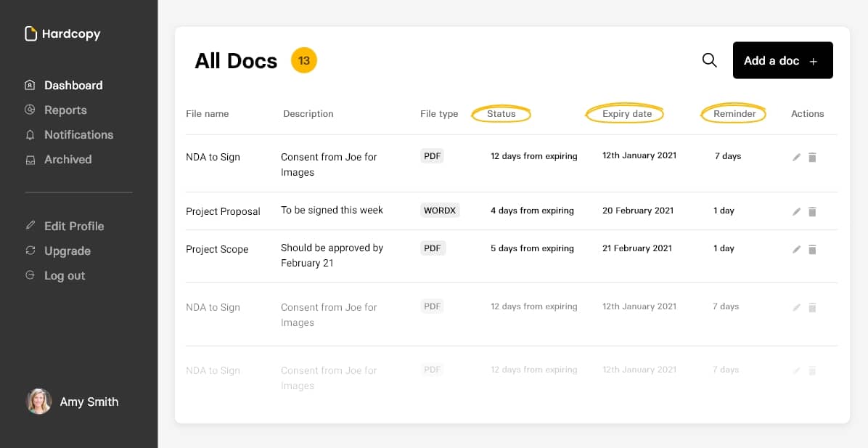Sort documents by the Status column
The width and height of the screenshot is (868, 448).
(501, 113)
